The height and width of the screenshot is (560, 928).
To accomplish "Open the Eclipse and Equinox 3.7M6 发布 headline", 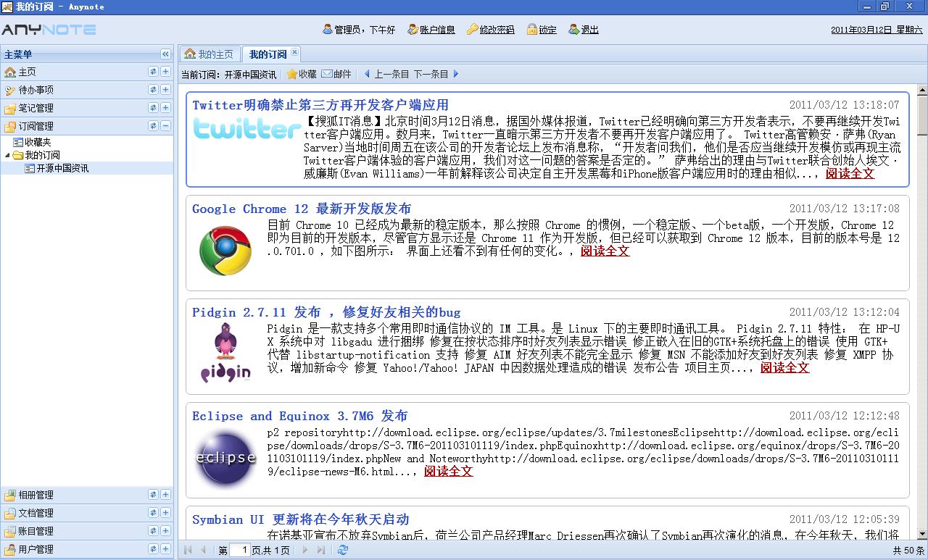I will pyautogui.click(x=300, y=416).
